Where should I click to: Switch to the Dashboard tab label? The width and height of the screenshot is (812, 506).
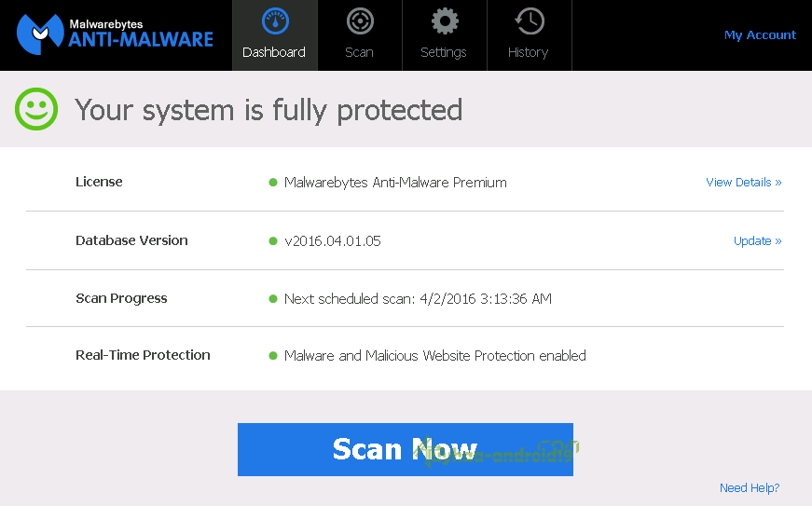[x=274, y=52]
